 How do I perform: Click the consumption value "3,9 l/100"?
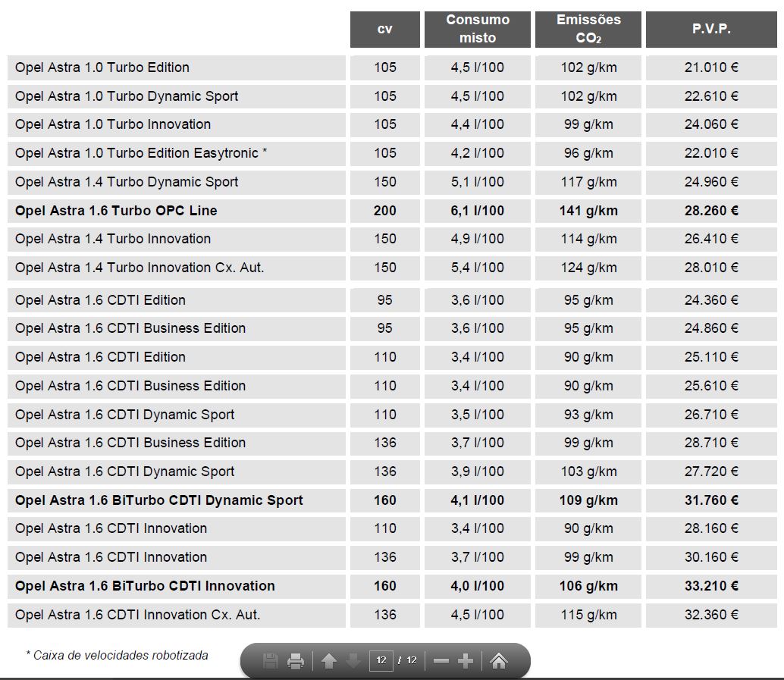(478, 472)
